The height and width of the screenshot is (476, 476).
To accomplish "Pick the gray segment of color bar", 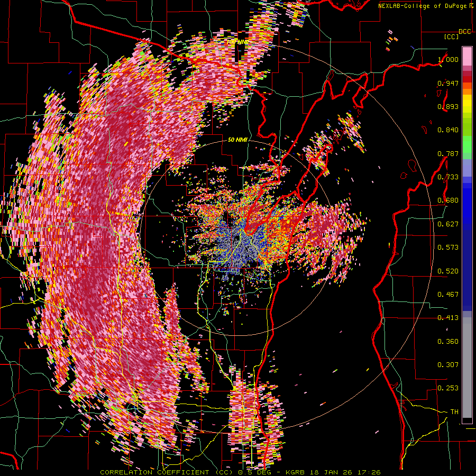I will click(467, 368).
